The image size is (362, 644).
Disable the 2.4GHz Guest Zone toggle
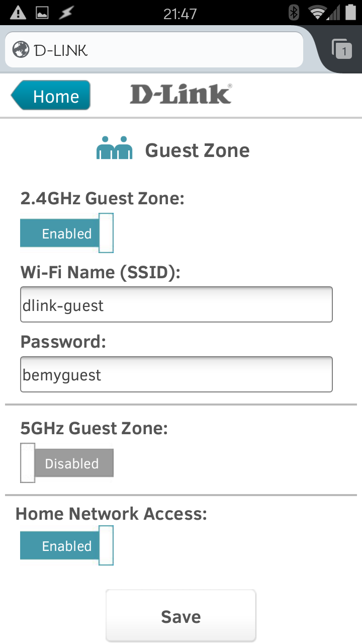pos(67,233)
